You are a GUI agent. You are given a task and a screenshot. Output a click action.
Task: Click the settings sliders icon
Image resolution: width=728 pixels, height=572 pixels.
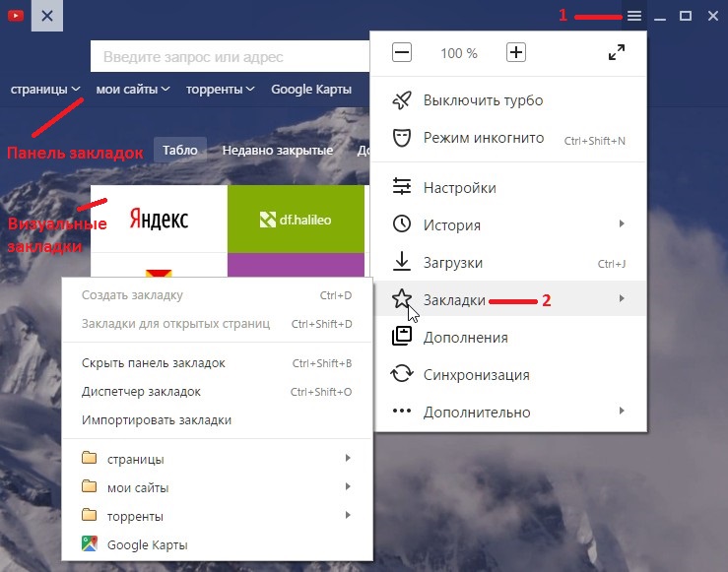tap(402, 186)
